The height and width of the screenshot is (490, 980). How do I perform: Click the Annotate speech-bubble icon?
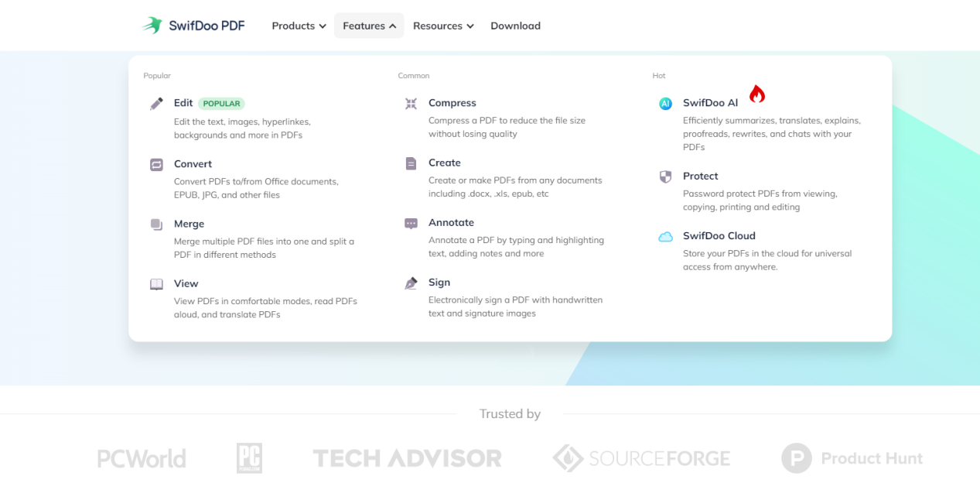[x=411, y=224]
